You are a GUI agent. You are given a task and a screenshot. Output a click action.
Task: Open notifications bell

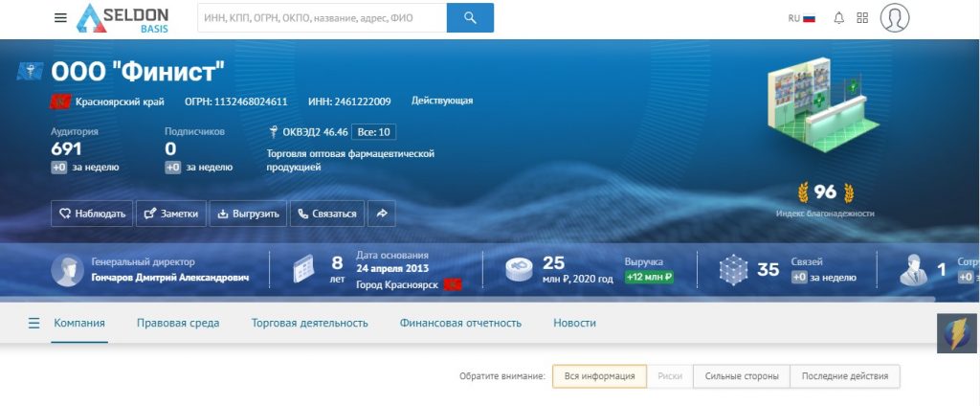(x=839, y=18)
